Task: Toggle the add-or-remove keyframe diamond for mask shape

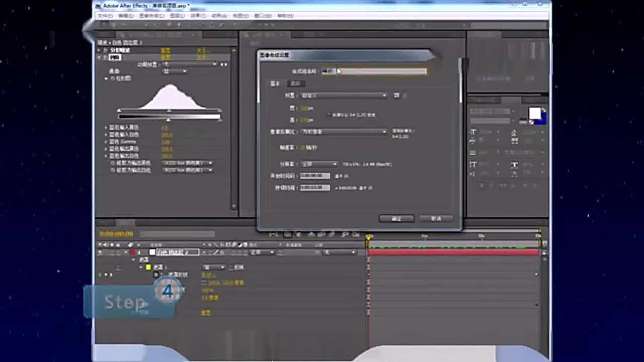Action: click(105, 275)
